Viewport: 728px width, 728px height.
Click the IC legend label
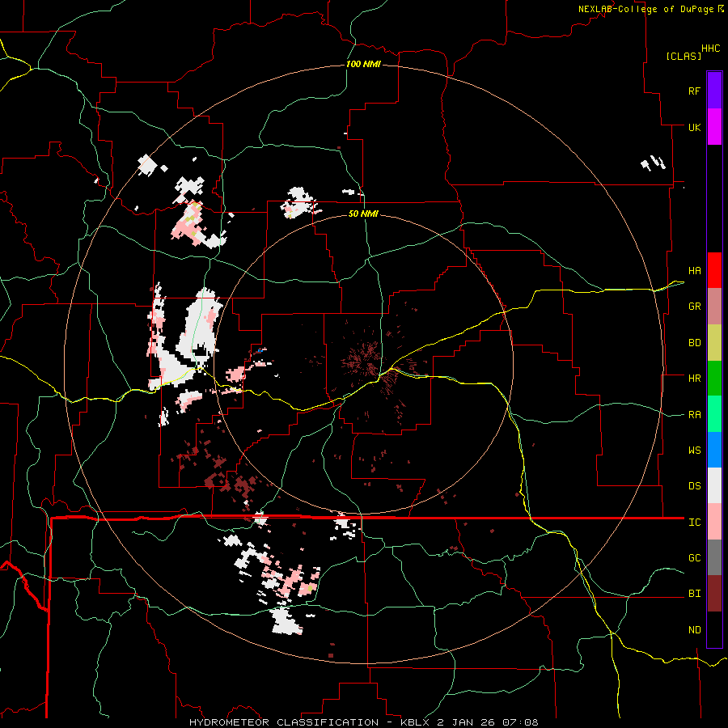[694, 523]
